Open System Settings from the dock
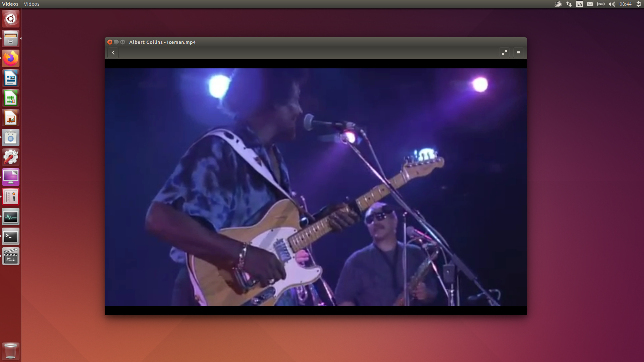644x362 pixels. pyautogui.click(x=11, y=157)
